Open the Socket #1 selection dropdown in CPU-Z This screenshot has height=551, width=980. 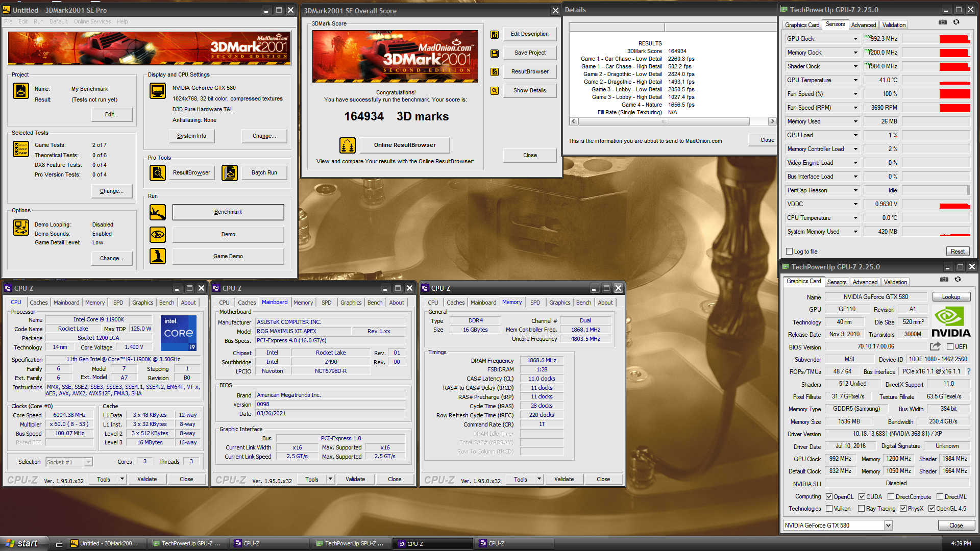(x=88, y=462)
